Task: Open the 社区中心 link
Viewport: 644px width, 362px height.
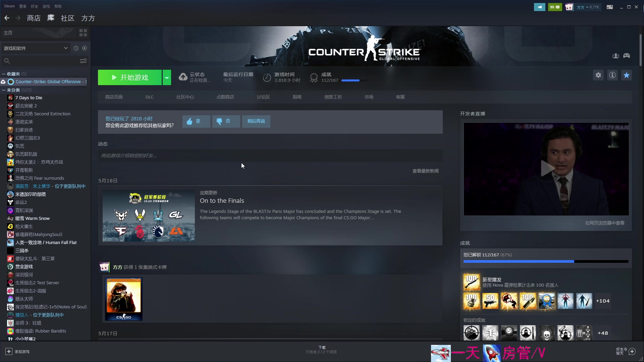Action: pyautogui.click(x=185, y=97)
